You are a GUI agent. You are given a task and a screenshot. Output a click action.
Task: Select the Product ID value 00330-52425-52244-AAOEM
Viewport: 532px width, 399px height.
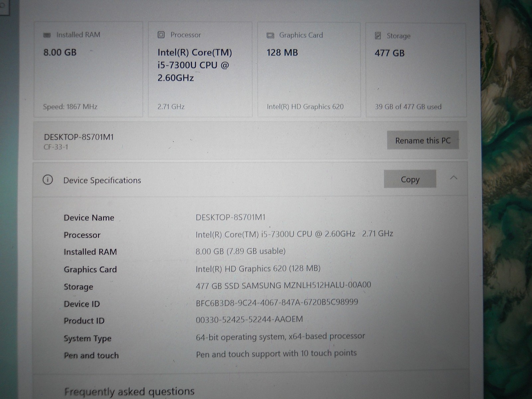coord(249,320)
